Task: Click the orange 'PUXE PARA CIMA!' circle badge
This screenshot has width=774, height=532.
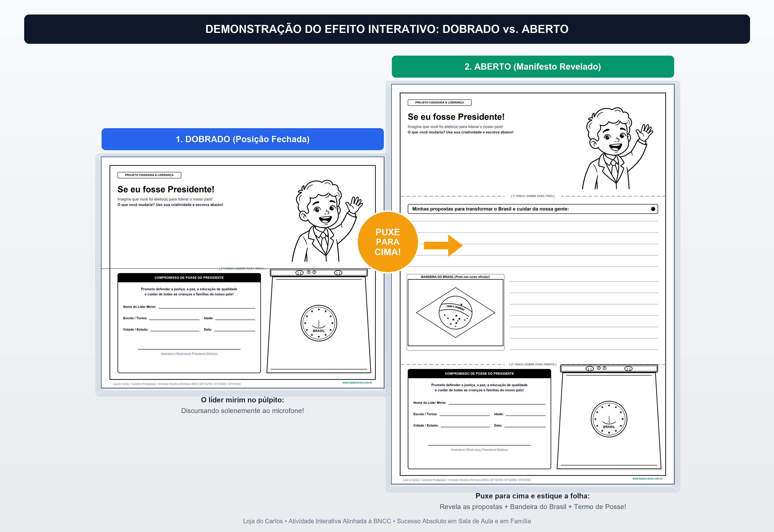Action: [x=387, y=242]
